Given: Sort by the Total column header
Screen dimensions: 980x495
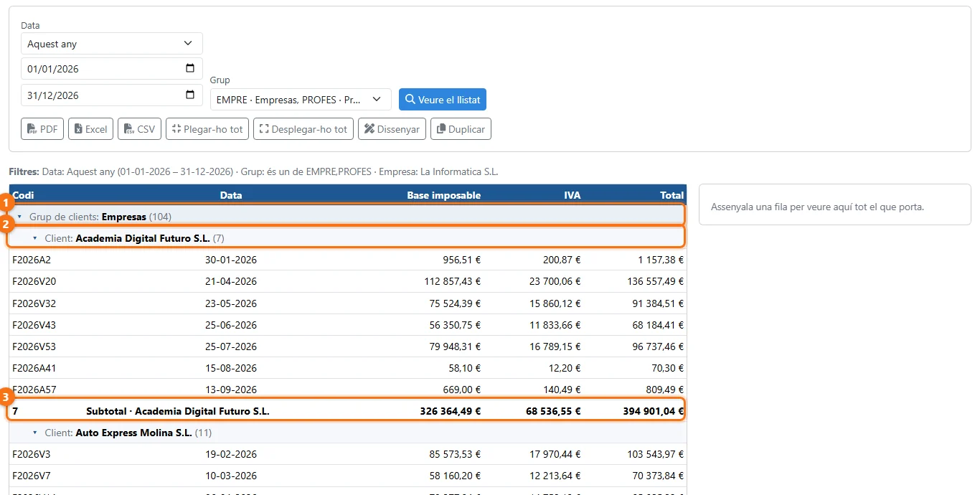Looking at the screenshot, I should [x=672, y=195].
